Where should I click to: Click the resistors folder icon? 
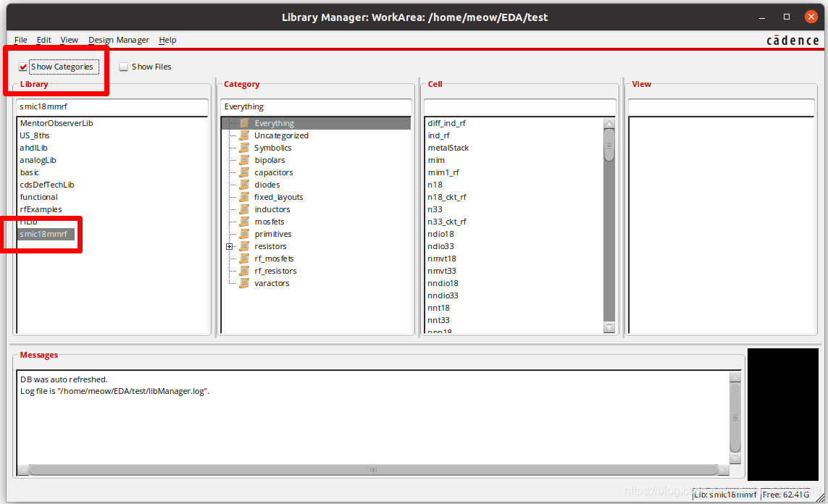pyautogui.click(x=244, y=246)
